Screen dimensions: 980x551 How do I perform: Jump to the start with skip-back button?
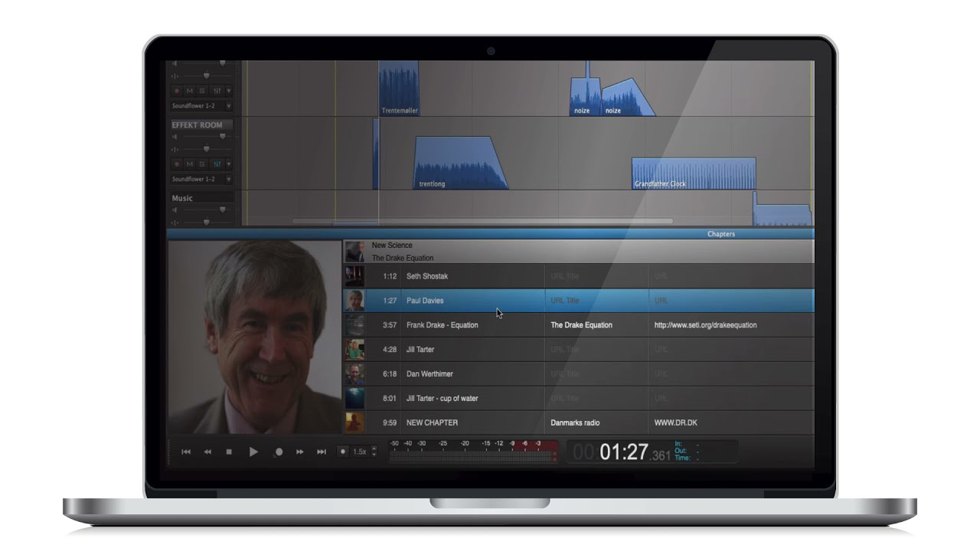click(186, 452)
